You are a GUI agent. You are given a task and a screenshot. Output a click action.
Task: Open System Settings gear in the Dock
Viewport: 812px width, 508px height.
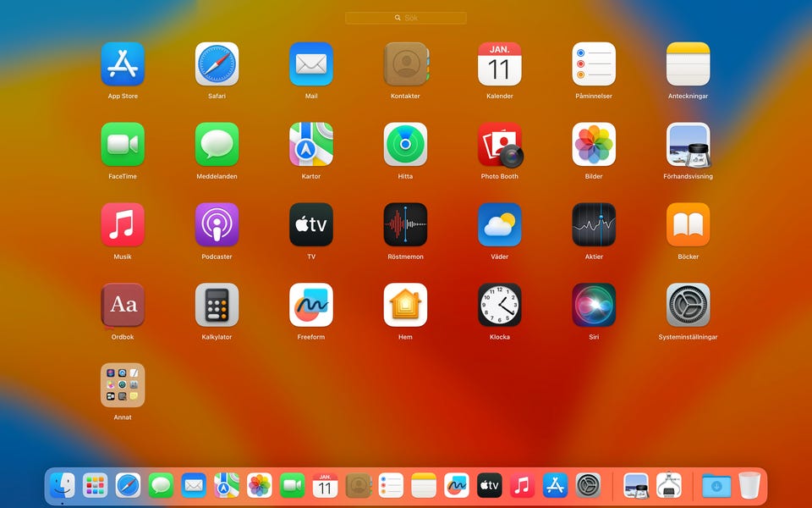(x=589, y=486)
